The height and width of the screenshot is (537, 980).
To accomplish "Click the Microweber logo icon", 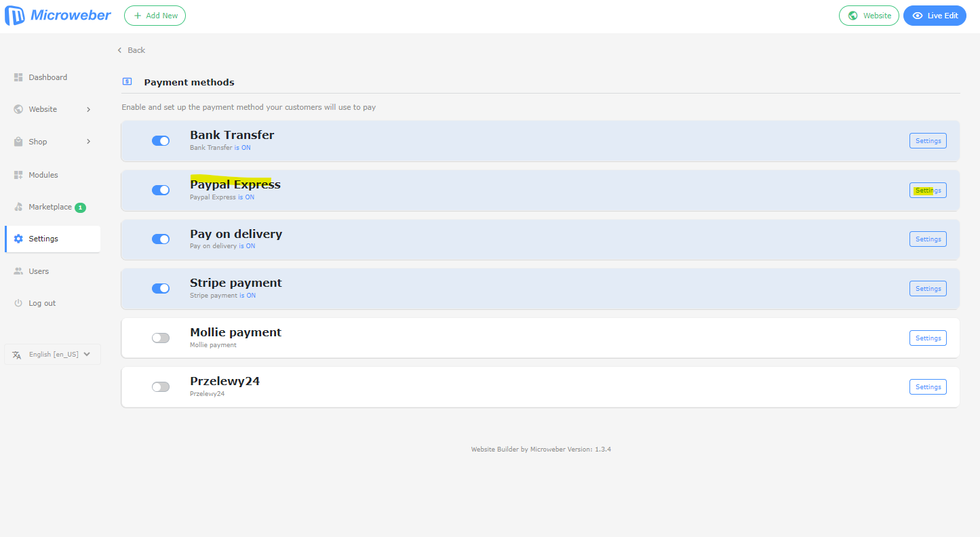I will (x=15, y=16).
